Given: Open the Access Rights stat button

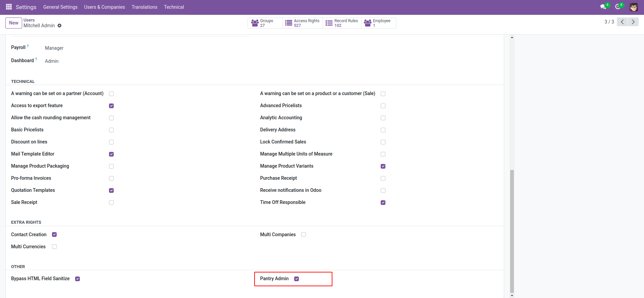Looking at the screenshot, I should [x=303, y=23].
